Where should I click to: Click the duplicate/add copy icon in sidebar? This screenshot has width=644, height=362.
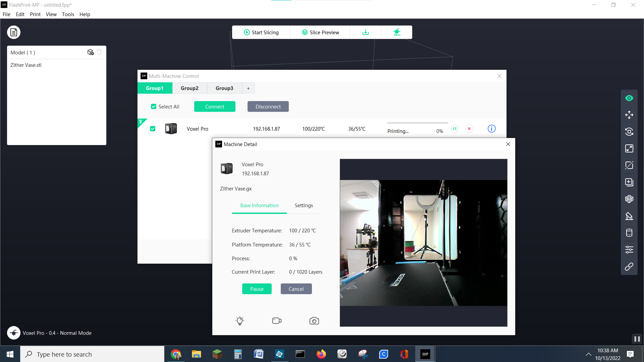tap(629, 182)
